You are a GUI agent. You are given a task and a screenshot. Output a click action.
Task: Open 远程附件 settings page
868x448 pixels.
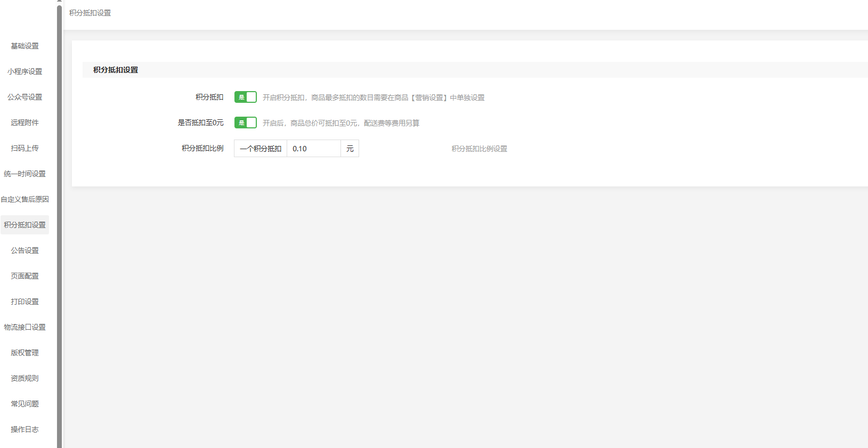point(25,123)
